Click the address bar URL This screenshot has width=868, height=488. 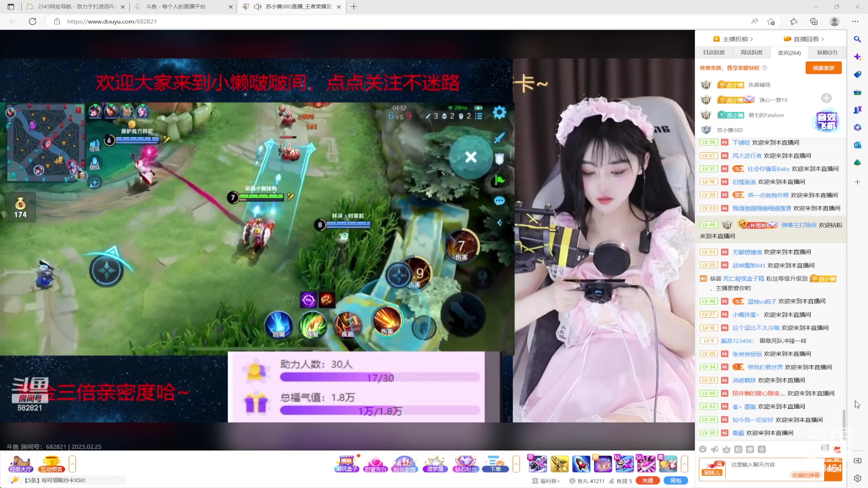(x=112, y=21)
